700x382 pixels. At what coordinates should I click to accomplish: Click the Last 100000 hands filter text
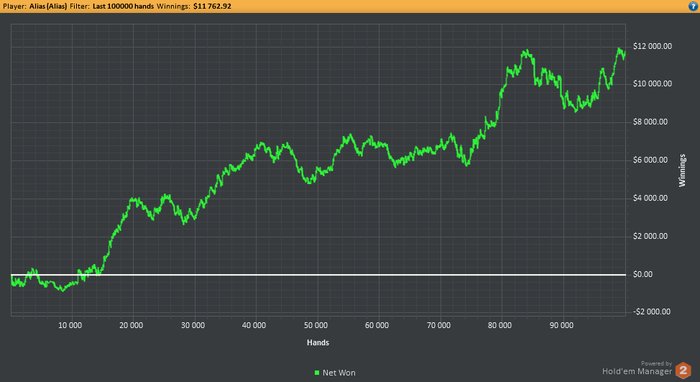pyautogui.click(x=123, y=6)
